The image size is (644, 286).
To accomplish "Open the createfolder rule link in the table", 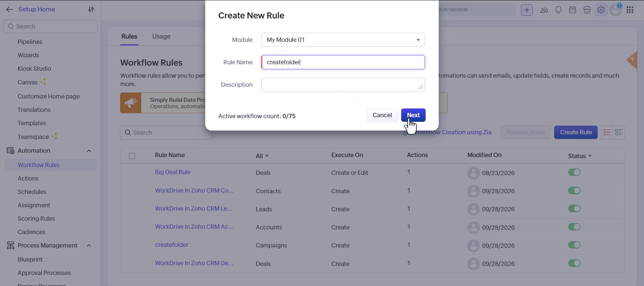I will point(172,245).
